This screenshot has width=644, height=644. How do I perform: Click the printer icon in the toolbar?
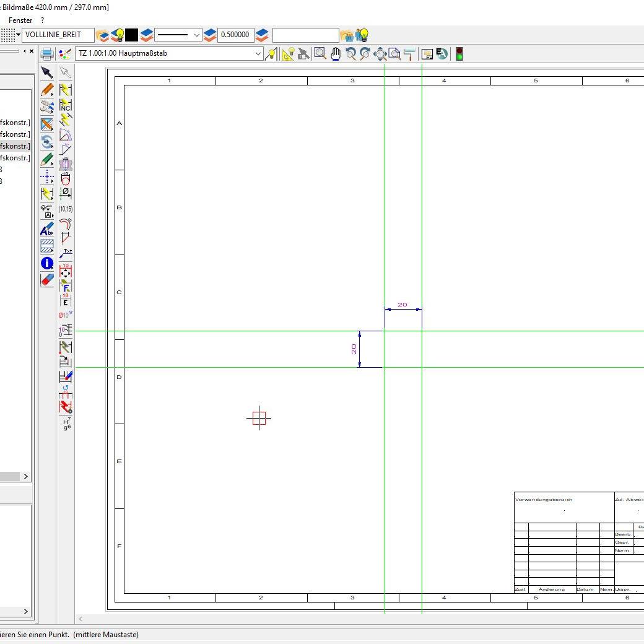pos(46,54)
